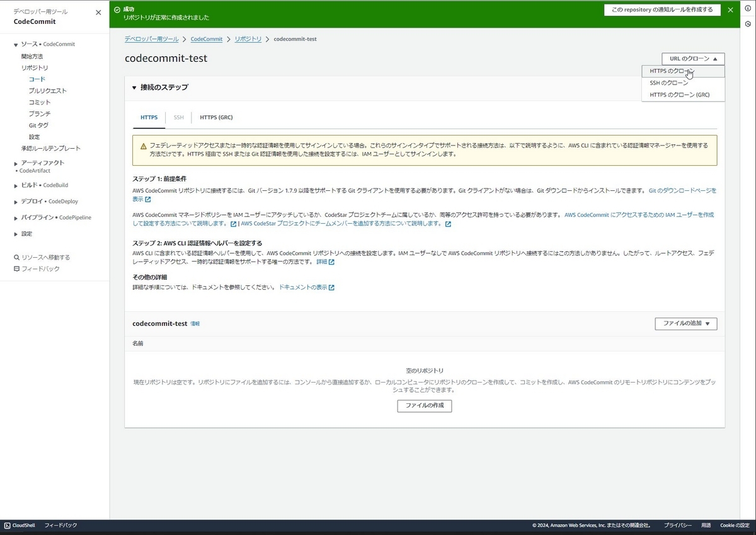Screen dimensions: 756x535
Task: Switch to the HTTPS (GRC) tab
Action: tap(216, 117)
